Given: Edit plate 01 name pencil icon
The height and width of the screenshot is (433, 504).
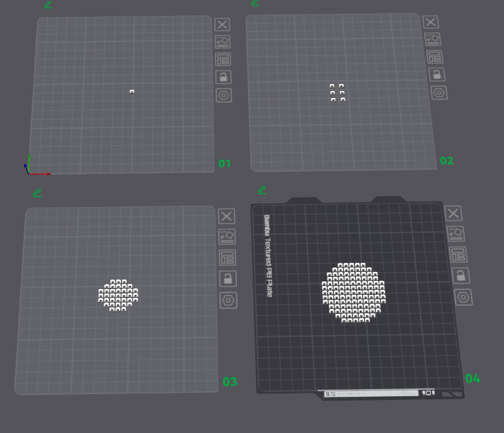Looking at the screenshot, I should [x=48, y=4].
